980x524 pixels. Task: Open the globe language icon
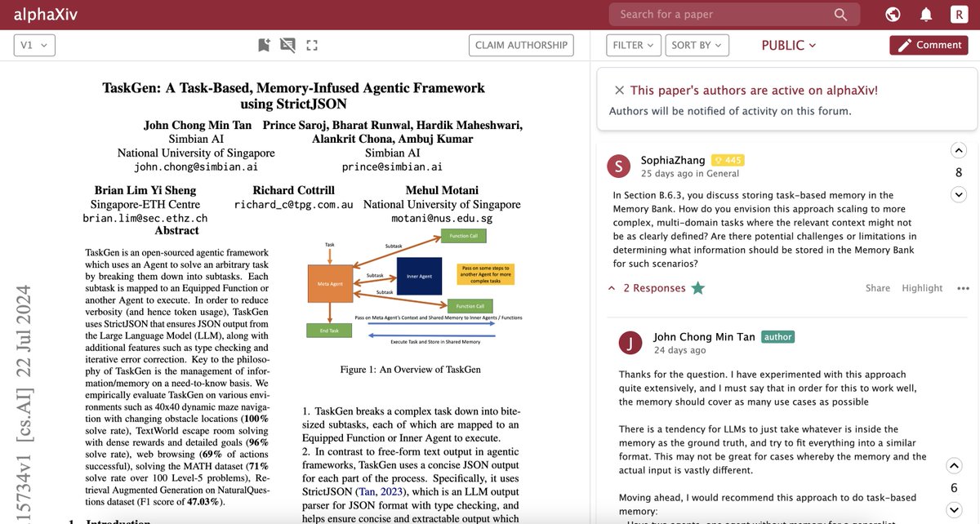893,15
